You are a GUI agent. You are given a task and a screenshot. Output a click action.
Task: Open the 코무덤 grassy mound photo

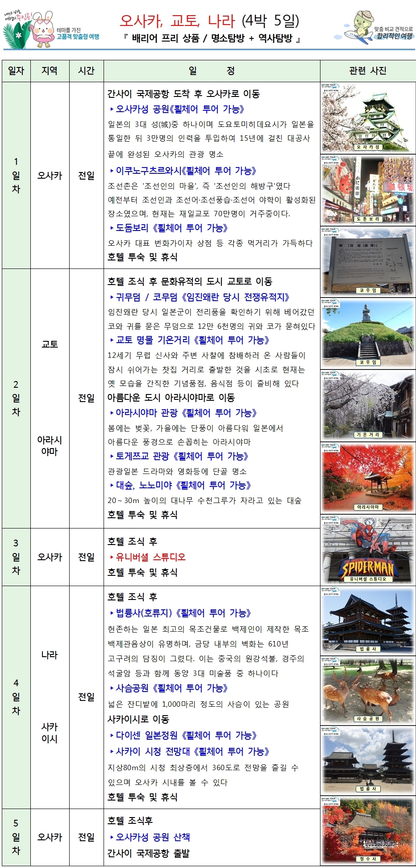[x=368, y=334]
